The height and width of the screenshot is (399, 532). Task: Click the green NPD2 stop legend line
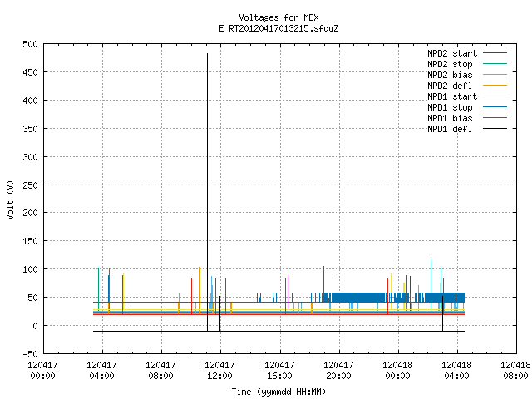point(495,63)
